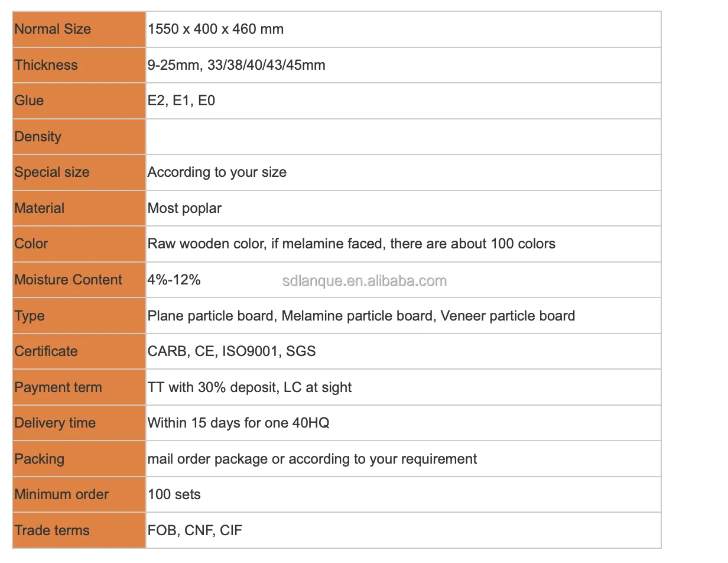Click the '100 sets' minimum order value
The width and height of the screenshot is (728, 563).
coord(174,494)
